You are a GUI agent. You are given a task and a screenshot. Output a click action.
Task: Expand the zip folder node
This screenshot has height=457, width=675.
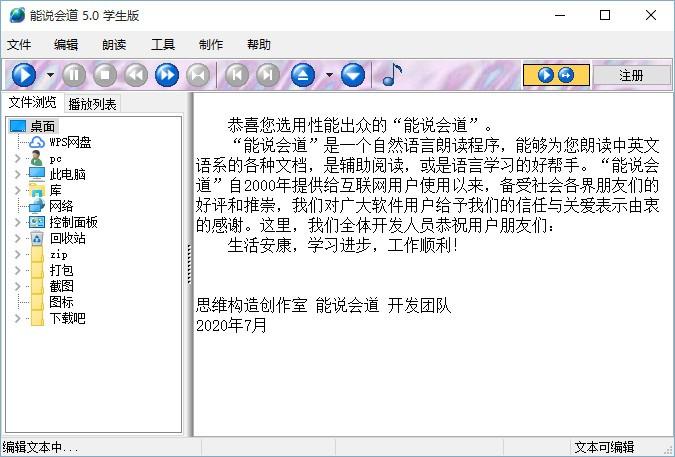(x=17, y=254)
